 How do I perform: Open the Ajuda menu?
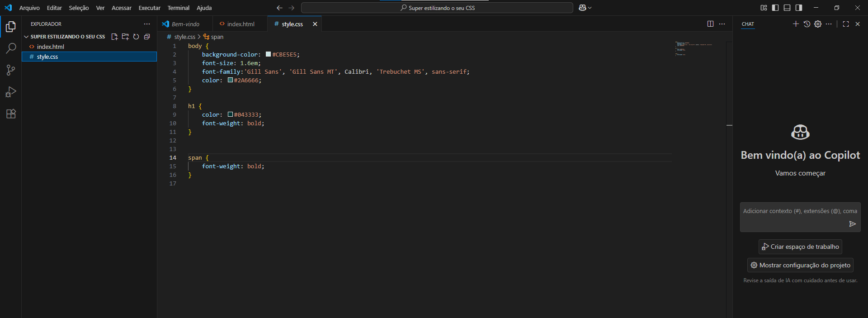(204, 8)
